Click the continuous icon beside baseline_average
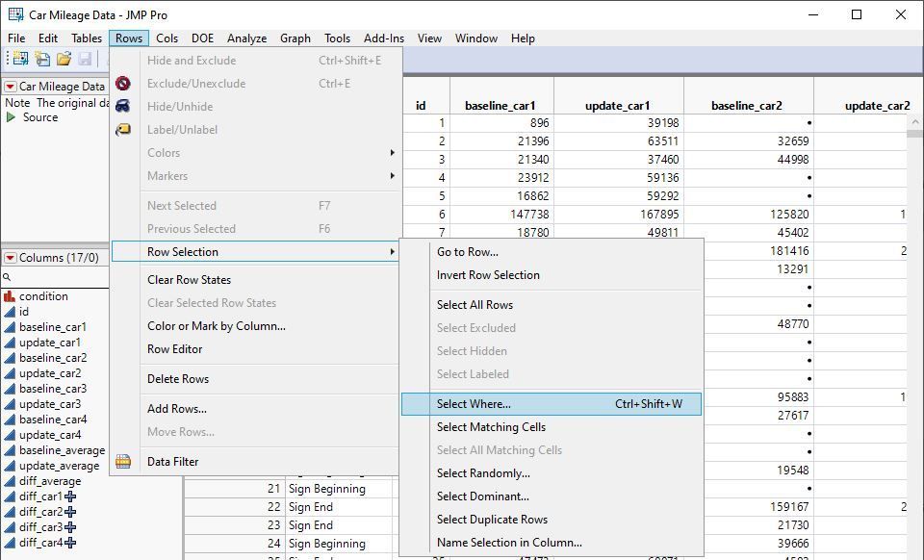Viewport: 924px width, 560px height. coord(10,450)
